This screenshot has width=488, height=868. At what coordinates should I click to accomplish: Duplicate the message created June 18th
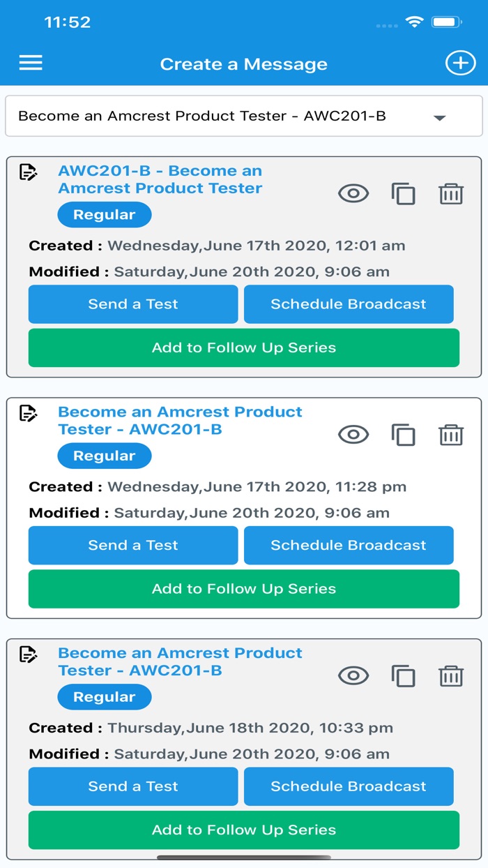pyautogui.click(x=403, y=676)
